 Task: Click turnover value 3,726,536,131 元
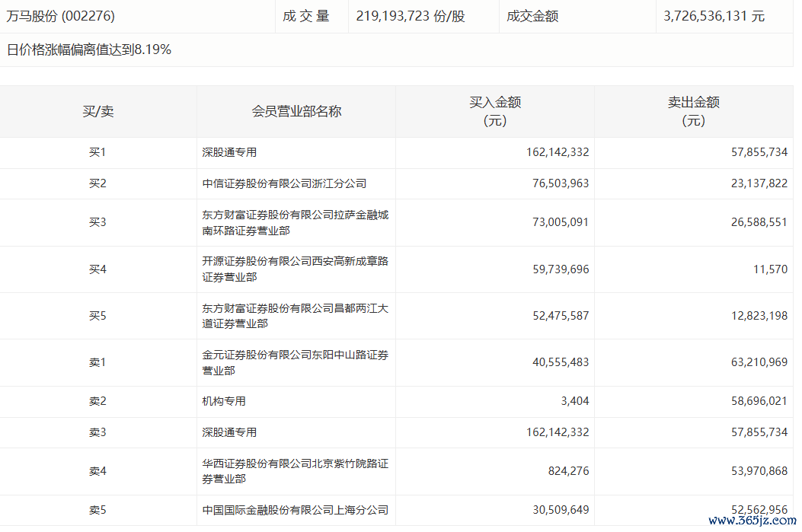(x=714, y=16)
